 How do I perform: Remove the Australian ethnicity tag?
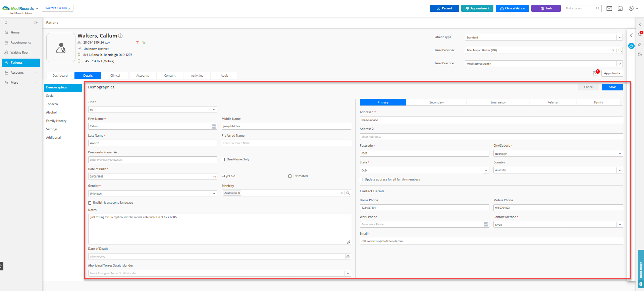pos(239,193)
